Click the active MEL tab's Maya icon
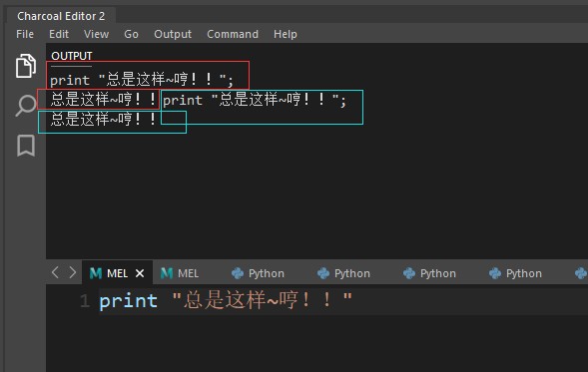 [96, 273]
